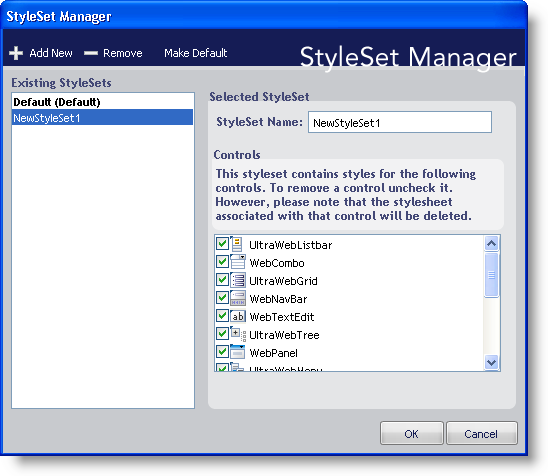Image resolution: width=548 pixels, height=476 pixels.
Task: Uncheck the UltraWebGrid checkbox
Action: pyautogui.click(x=222, y=280)
